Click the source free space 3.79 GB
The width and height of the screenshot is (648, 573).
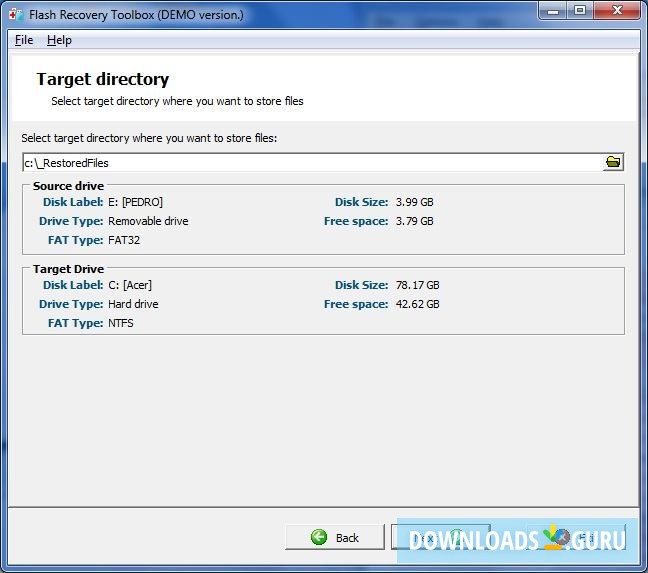(x=415, y=221)
